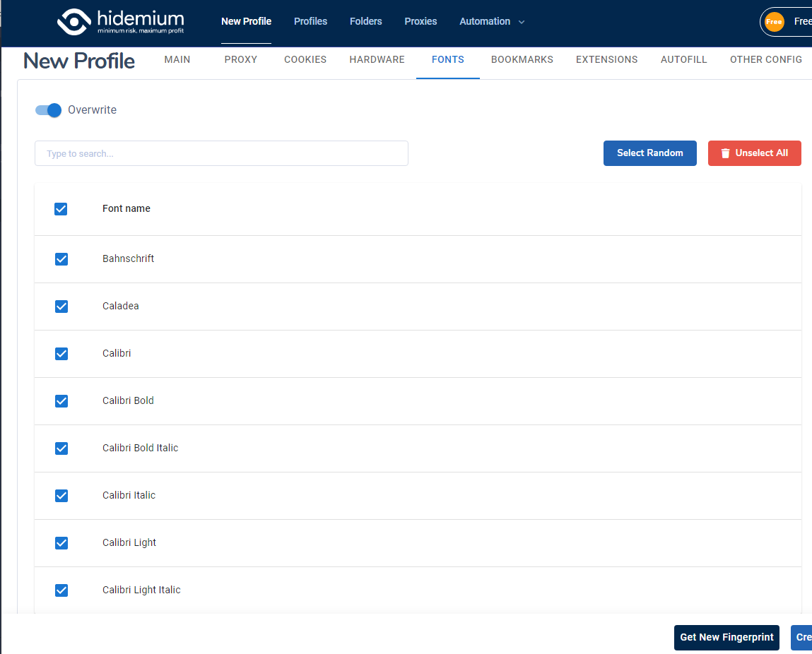Screen dimensions: 812x654
Task: Deselect all fonts via header checkbox
Action: (61, 209)
